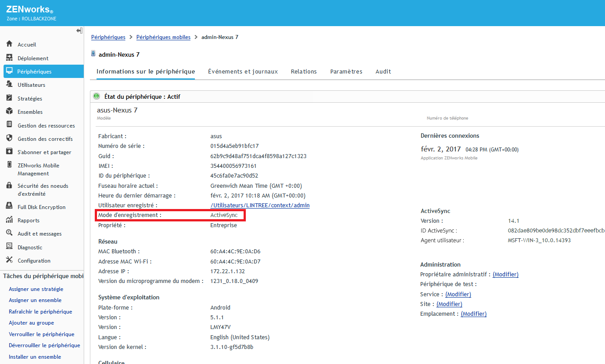This screenshot has width=605, height=364.
Task: Click the IP address 172.22.1.132
Action: coord(228,271)
